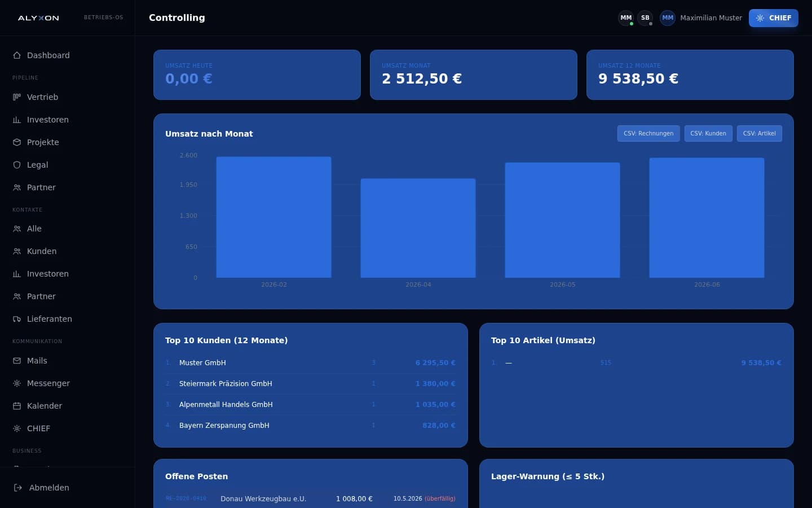Click the 2026-02 revenue bar
This screenshot has width=812, height=508.
click(274, 217)
